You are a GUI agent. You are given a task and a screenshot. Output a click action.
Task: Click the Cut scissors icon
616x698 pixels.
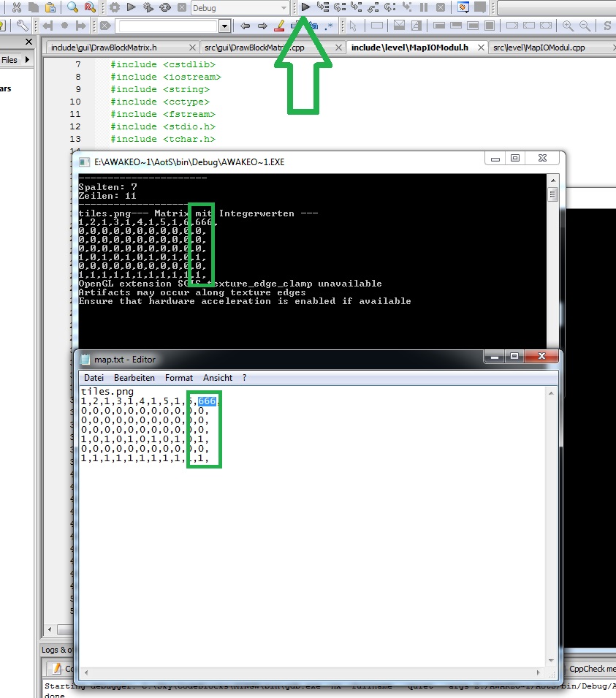point(16,7)
